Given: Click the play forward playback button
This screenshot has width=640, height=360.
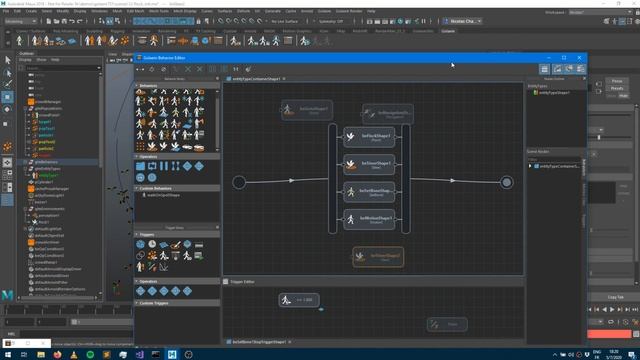Looking at the screenshot, I should click(612, 309).
